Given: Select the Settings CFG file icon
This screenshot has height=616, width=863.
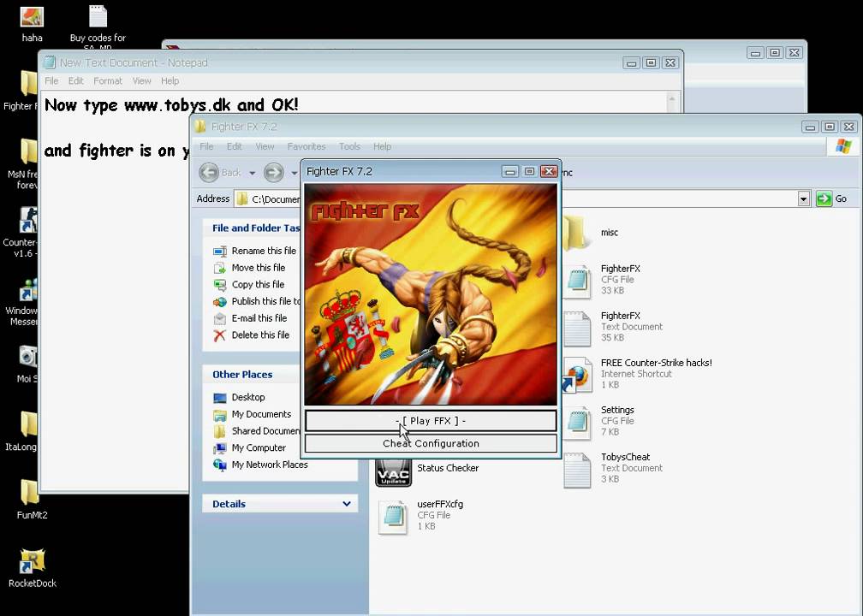Looking at the screenshot, I should pos(577,422).
